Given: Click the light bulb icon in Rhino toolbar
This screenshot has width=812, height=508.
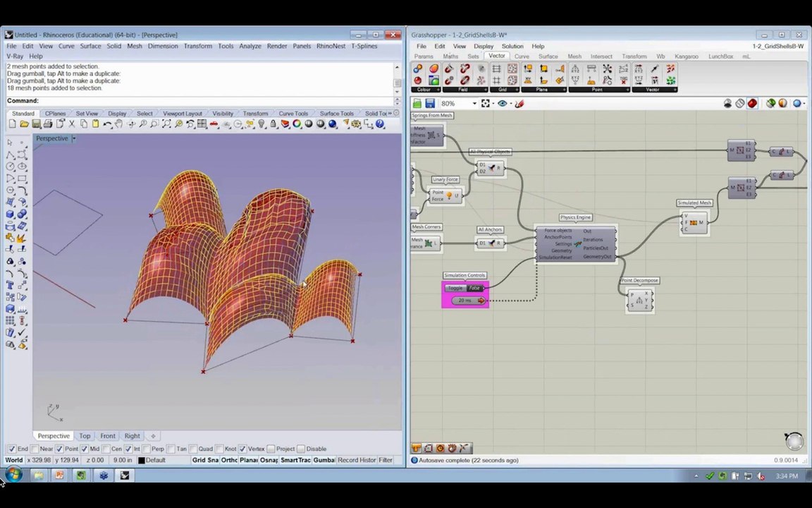Looking at the screenshot, I should point(262,124).
